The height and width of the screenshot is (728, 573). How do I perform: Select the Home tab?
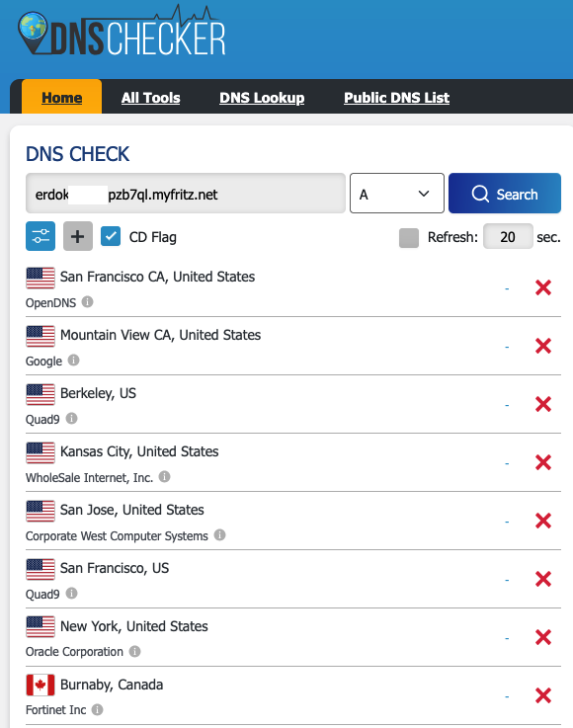(62, 97)
